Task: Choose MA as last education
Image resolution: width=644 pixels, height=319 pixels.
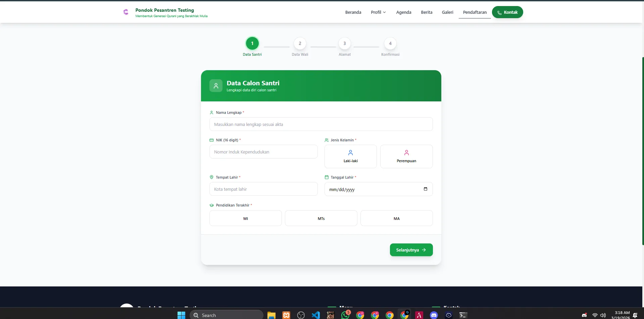Action: (x=396, y=218)
